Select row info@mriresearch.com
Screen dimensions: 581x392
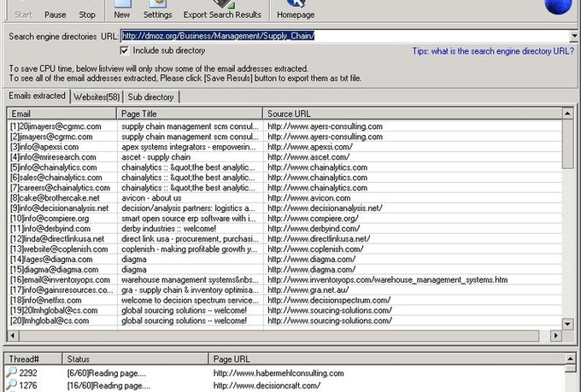pyautogui.click(x=285, y=157)
